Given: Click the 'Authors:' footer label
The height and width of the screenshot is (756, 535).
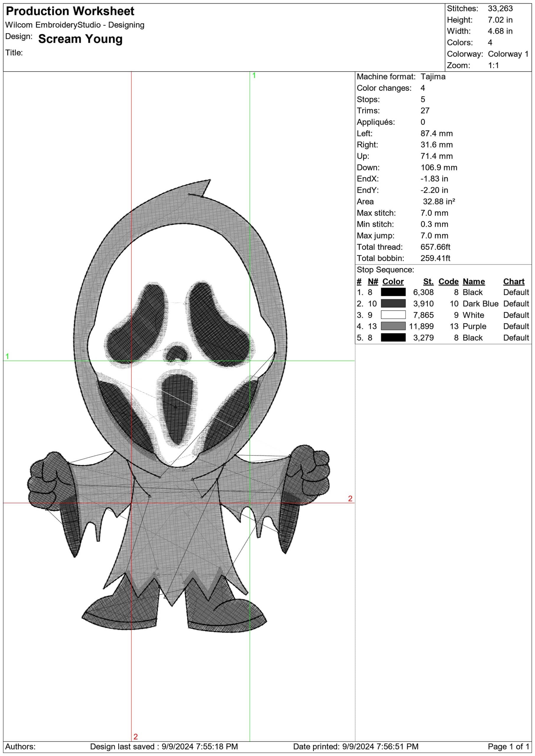Looking at the screenshot, I should coord(20,747).
